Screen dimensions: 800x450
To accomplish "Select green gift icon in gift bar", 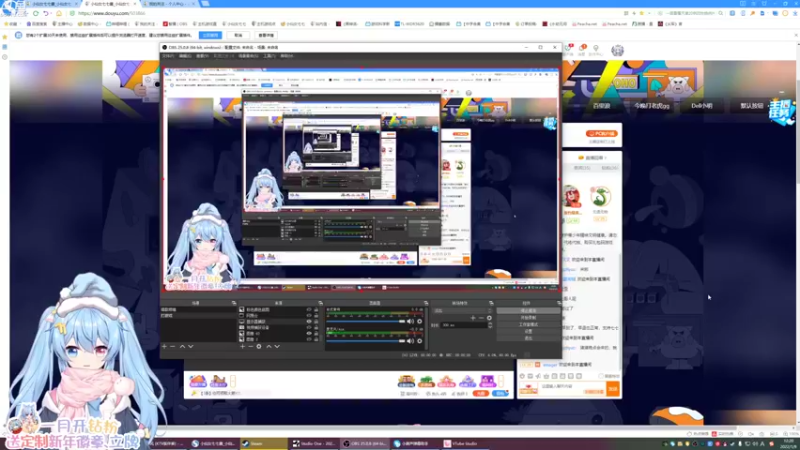I will click(x=426, y=381).
